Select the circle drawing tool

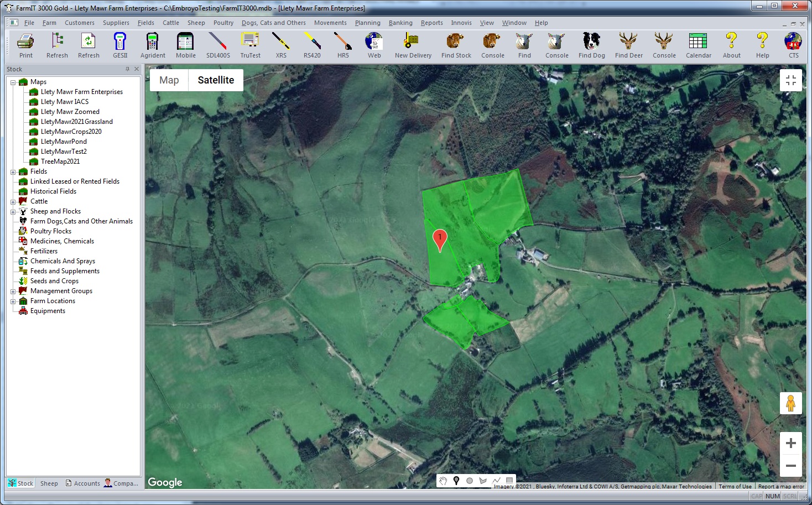tap(470, 481)
